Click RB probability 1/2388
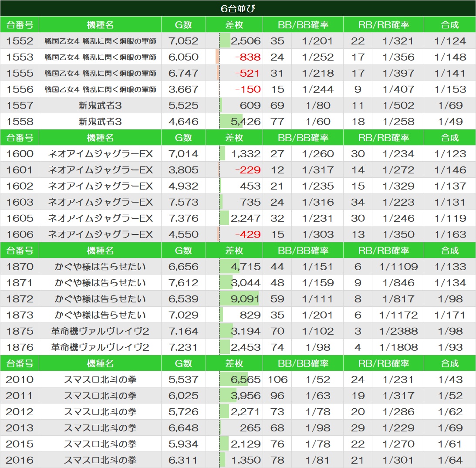 [398, 331]
